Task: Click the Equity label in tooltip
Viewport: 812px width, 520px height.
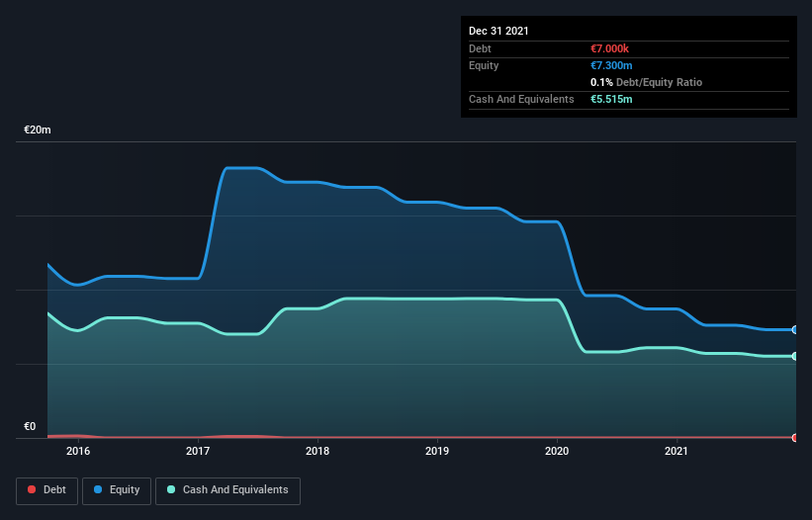Action: (484, 65)
